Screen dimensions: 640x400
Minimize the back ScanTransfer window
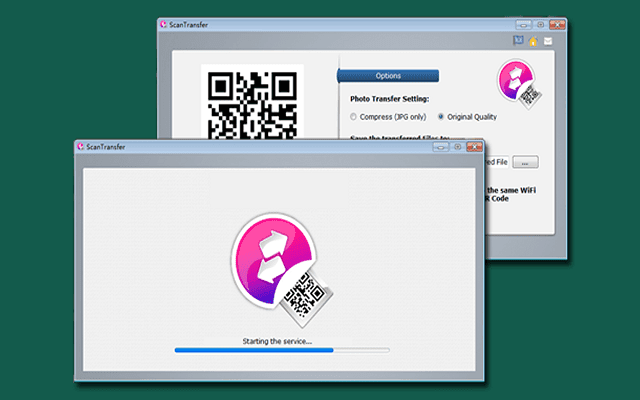pyautogui.click(x=523, y=25)
